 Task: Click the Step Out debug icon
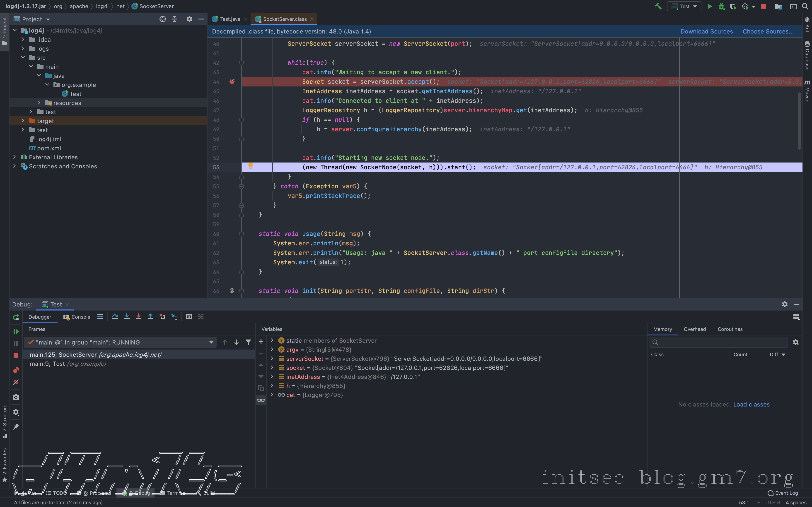[150, 317]
